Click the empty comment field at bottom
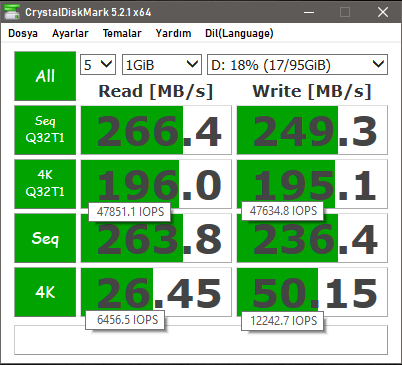The height and width of the screenshot is (365, 402). [x=201, y=340]
